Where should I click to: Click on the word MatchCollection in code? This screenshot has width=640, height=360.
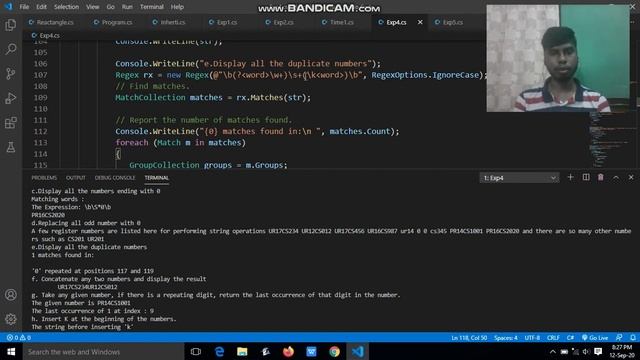coord(150,98)
